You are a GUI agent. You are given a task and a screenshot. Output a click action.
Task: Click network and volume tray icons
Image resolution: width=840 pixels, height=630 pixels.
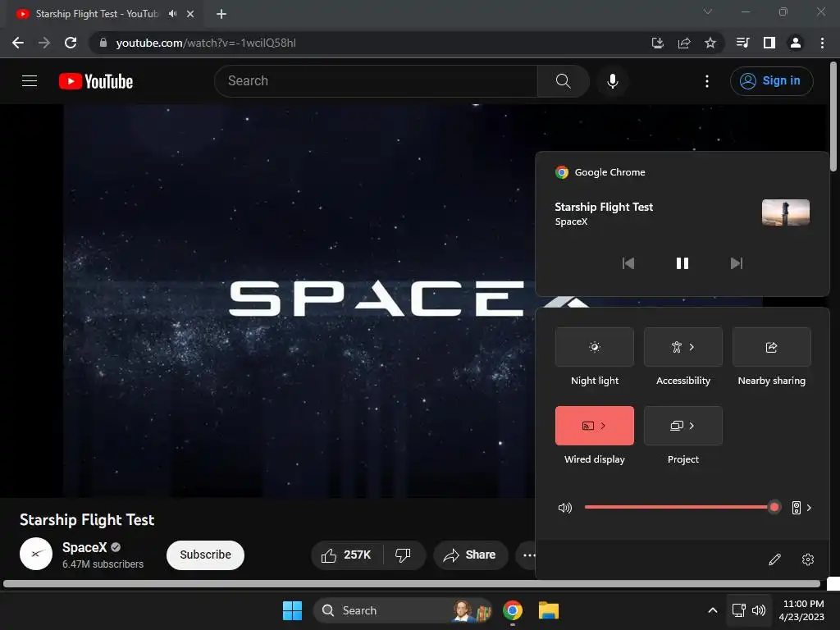coord(749,610)
